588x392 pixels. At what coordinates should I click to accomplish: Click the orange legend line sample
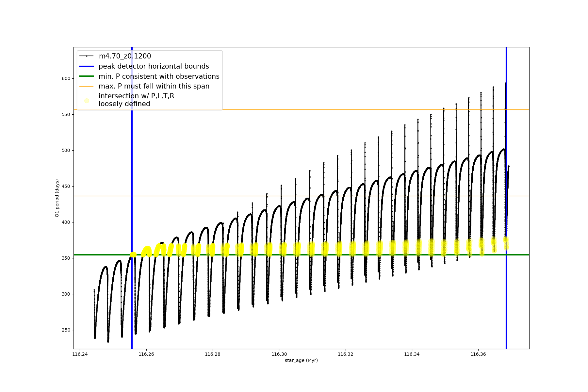point(87,86)
